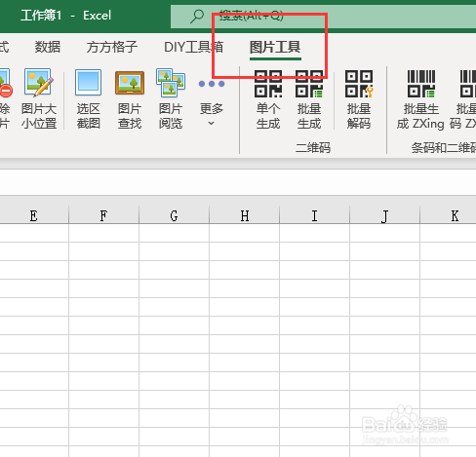Open 批量解码 batch QR decoder
The height and width of the screenshot is (457, 476).
pyautogui.click(x=359, y=98)
